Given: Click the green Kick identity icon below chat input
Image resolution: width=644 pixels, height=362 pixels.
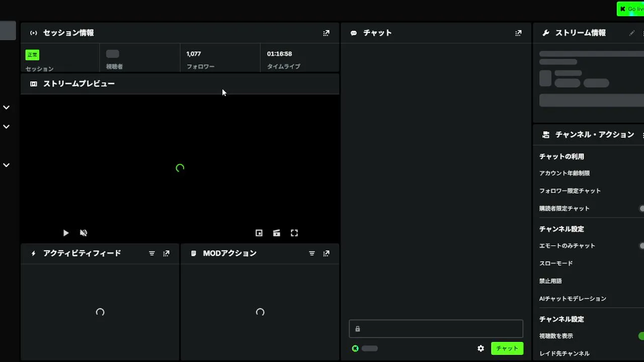Looking at the screenshot, I should [x=355, y=348].
